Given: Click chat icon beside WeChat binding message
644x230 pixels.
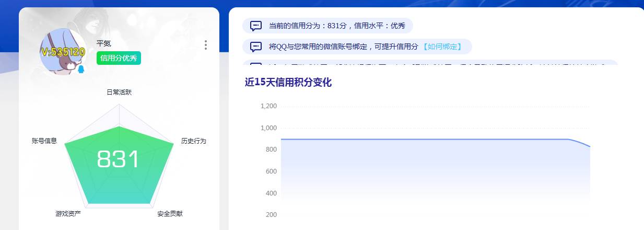Looking at the screenshot, I should (x=256, y=47).
